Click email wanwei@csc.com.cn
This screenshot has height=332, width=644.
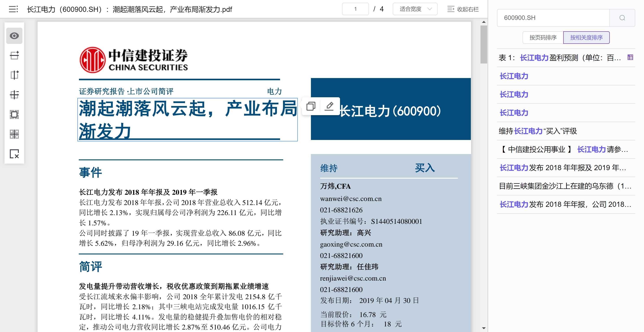(x=351, y=199)
